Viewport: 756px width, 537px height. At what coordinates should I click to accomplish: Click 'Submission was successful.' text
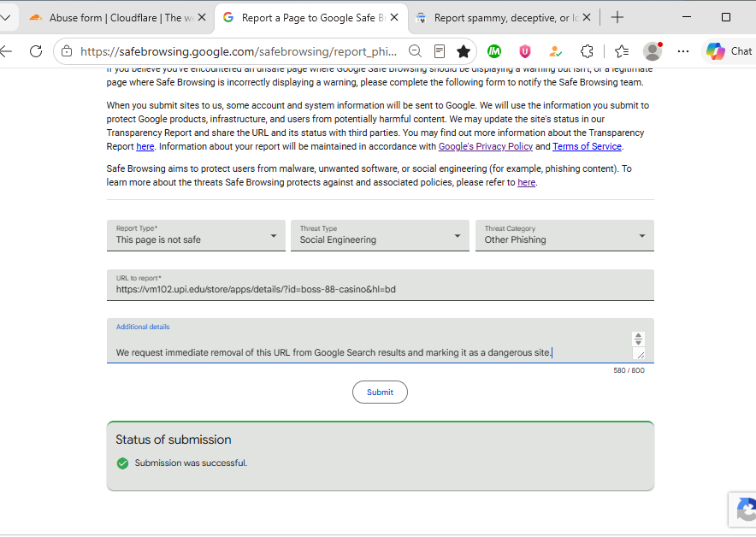click(191, 463)
